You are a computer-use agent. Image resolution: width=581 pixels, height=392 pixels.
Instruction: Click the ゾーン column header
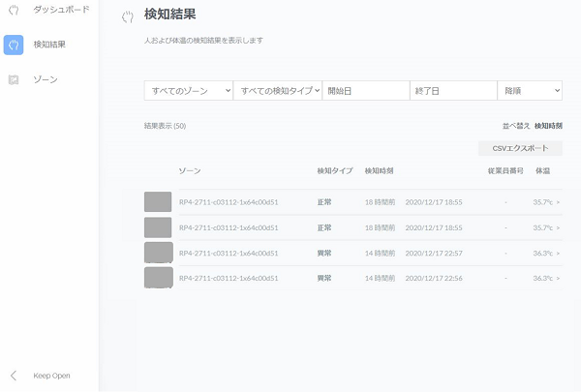[x=190, y=170]
